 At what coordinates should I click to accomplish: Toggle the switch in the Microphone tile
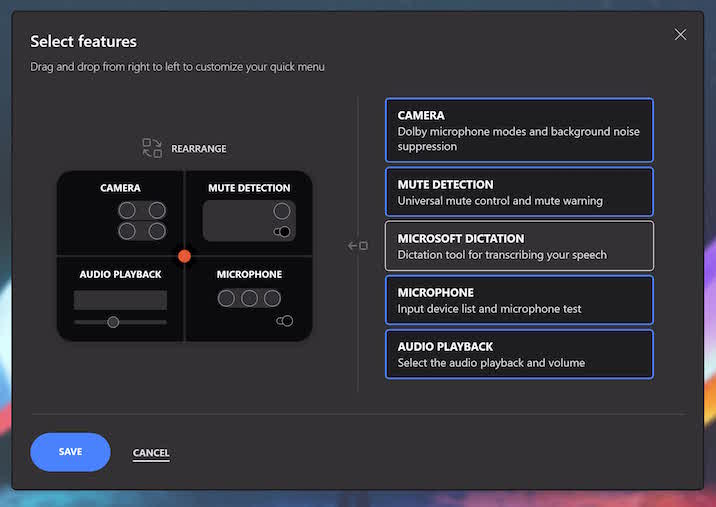point(285,321)
